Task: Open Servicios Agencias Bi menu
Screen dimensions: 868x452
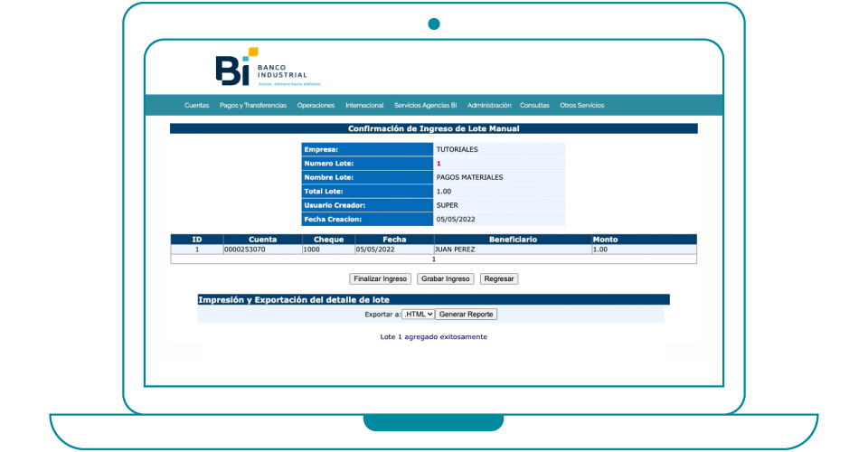Action: [x=425, y=106]
